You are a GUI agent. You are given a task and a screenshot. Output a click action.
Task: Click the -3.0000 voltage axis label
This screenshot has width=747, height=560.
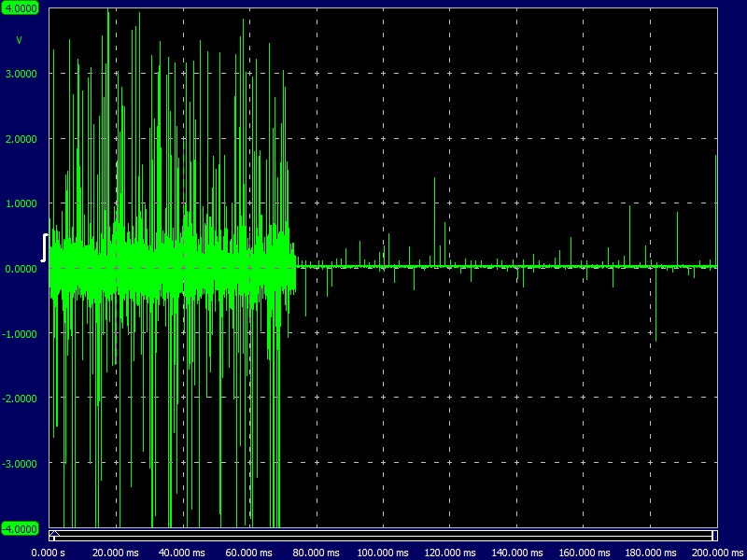click(x=19, y=464)
